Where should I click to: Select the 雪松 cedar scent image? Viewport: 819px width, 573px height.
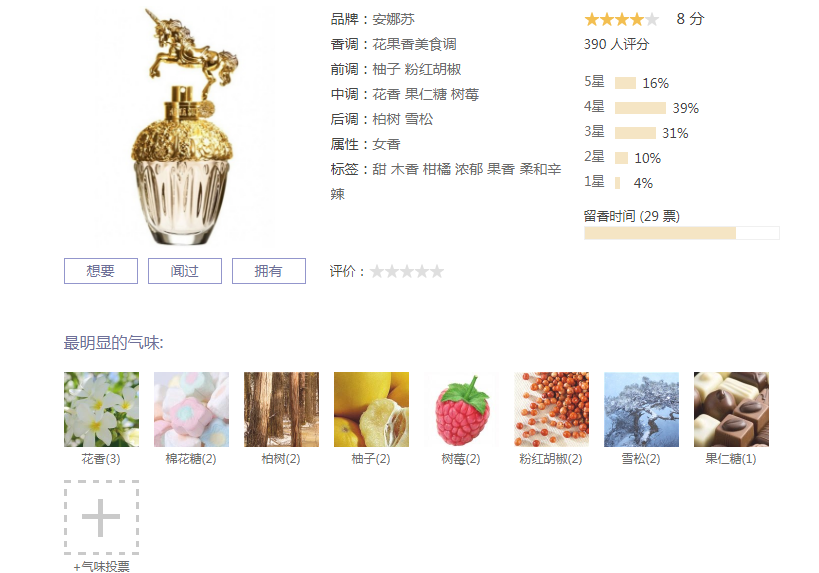click(641, 410)
